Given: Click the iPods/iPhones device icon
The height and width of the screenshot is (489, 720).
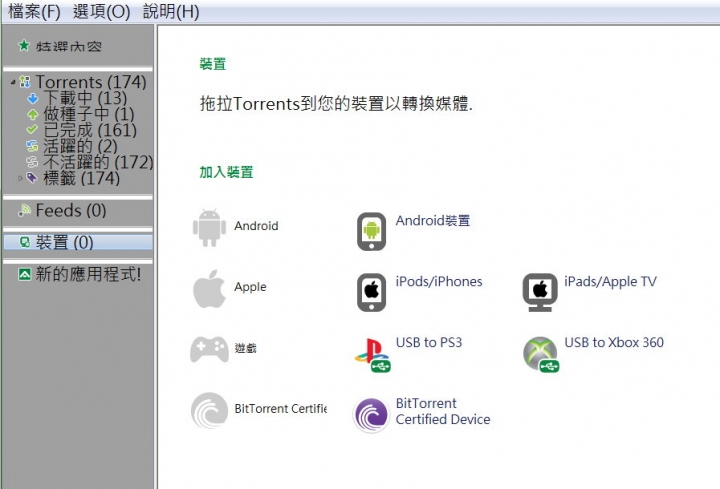Looking at the screenshot, I should (371, 292).
